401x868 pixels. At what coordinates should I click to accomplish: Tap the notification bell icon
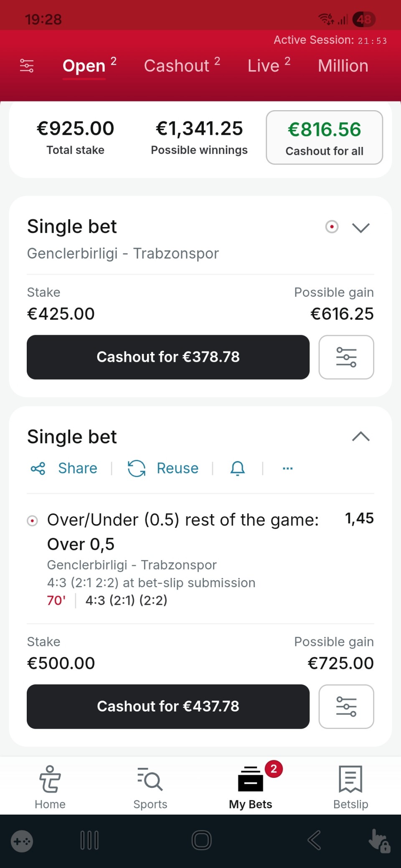coord(238,468)
